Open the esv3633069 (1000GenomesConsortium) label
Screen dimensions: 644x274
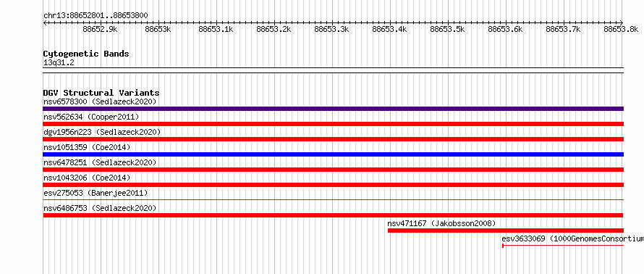pos(572,238)
